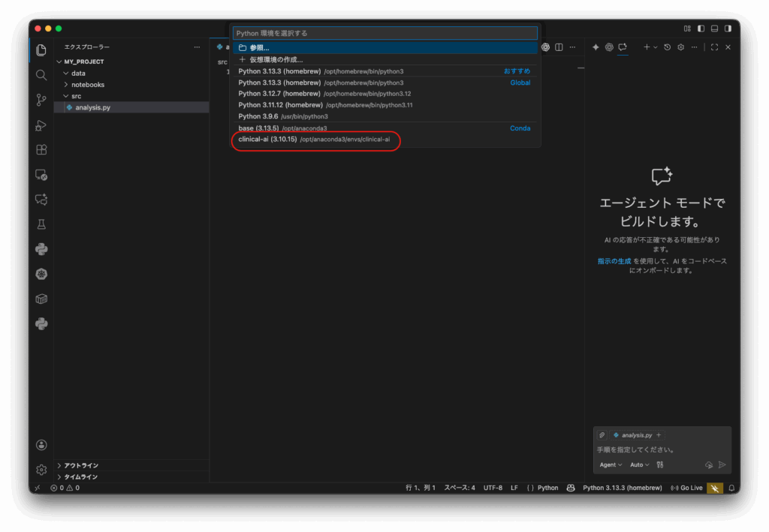Collapse the data folder

pos(78,74)
